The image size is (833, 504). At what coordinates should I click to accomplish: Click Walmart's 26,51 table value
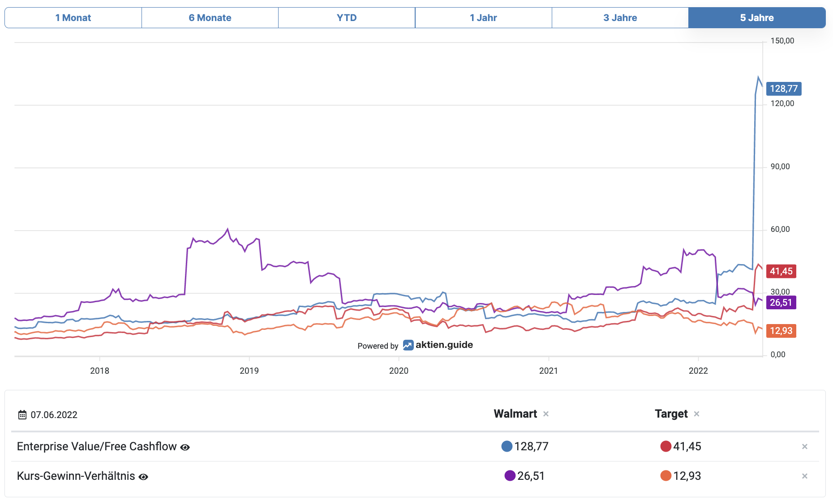[531, 476]
